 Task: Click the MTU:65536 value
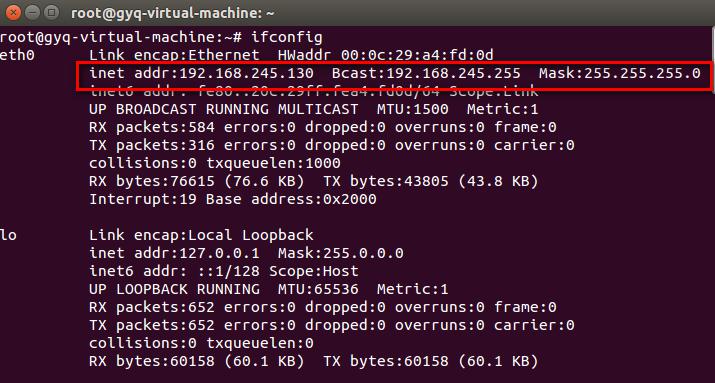[x=318, y=290]
